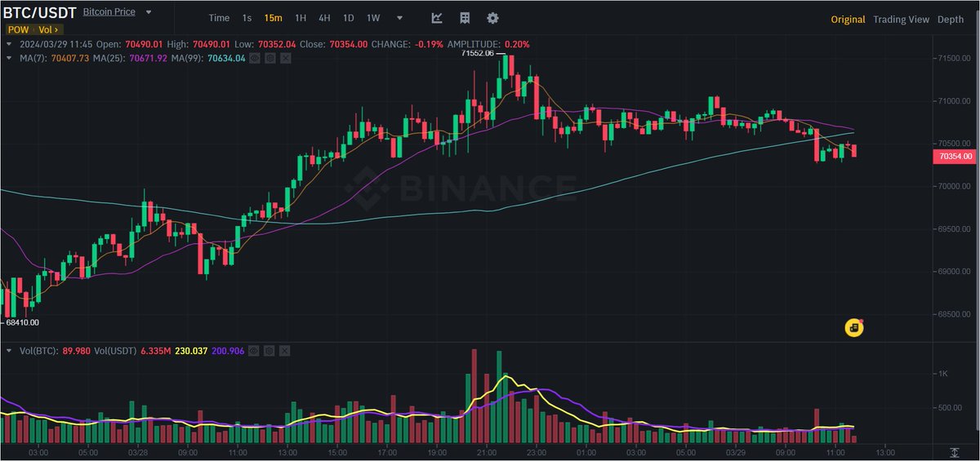Switch to Original chart view
The image size is (980, 461).
(x=848, y=20)
